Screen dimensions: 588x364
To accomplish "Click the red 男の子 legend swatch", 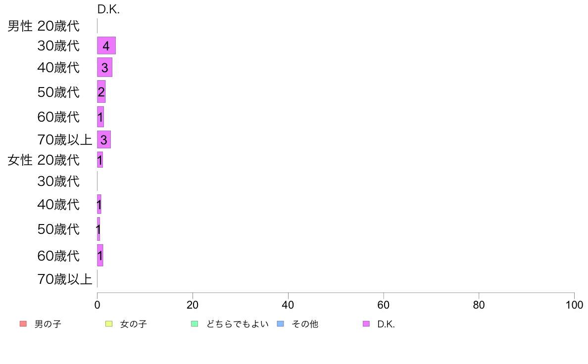I will tap(23, 323).
